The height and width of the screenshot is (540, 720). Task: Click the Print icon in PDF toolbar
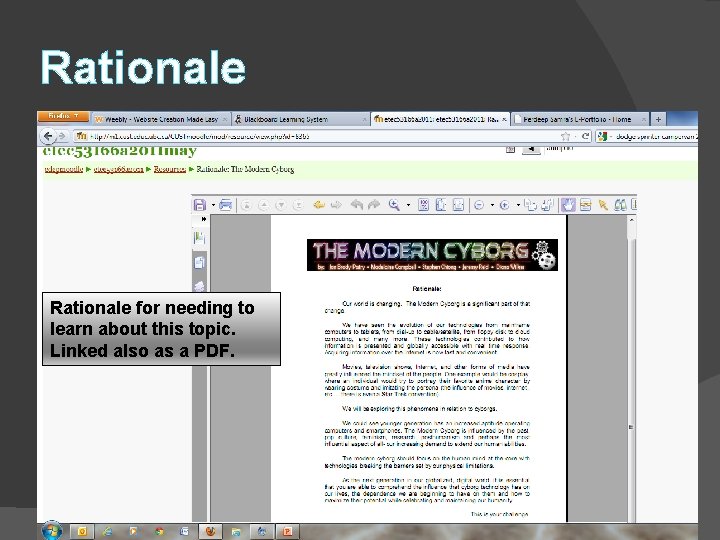[225, 205]
